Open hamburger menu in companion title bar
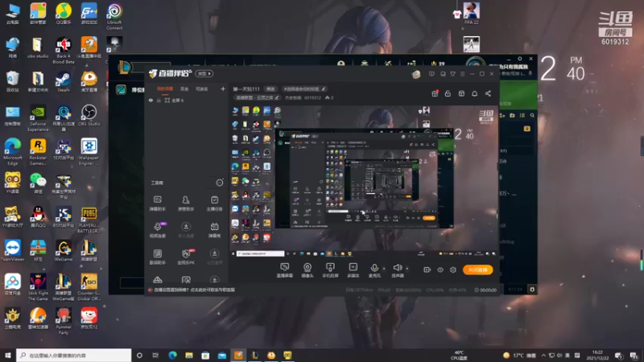This screenshot has width=644, height=362. pos(462,74)
